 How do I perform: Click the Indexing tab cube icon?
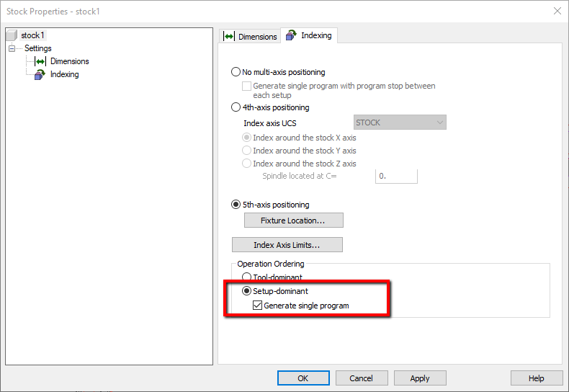pos(291,35)
